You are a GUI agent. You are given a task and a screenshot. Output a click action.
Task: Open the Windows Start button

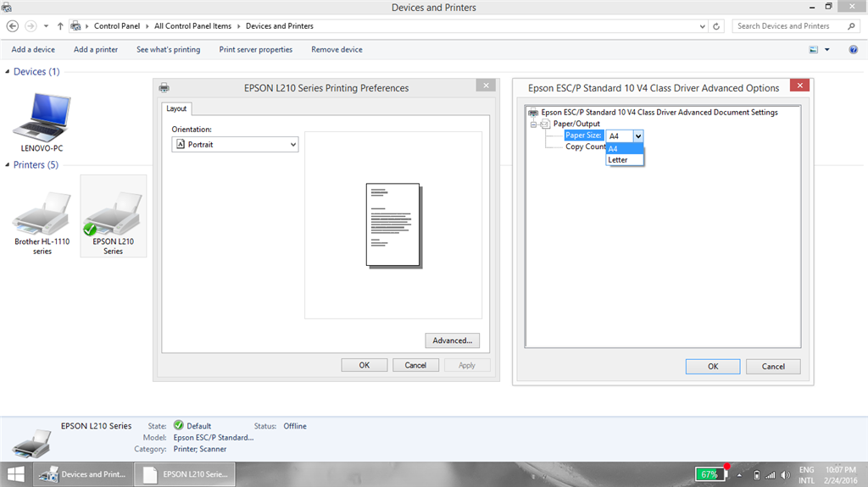(x=15, y=474)
